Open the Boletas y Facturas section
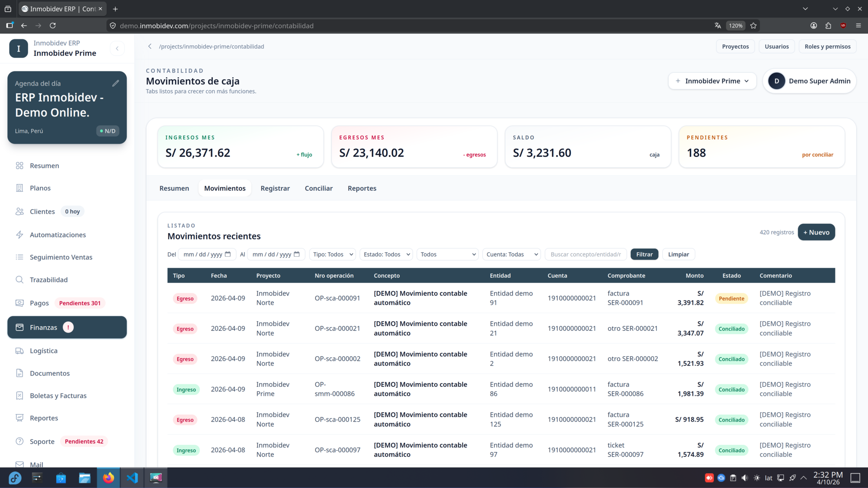868x488 pixels. point(58,395)
